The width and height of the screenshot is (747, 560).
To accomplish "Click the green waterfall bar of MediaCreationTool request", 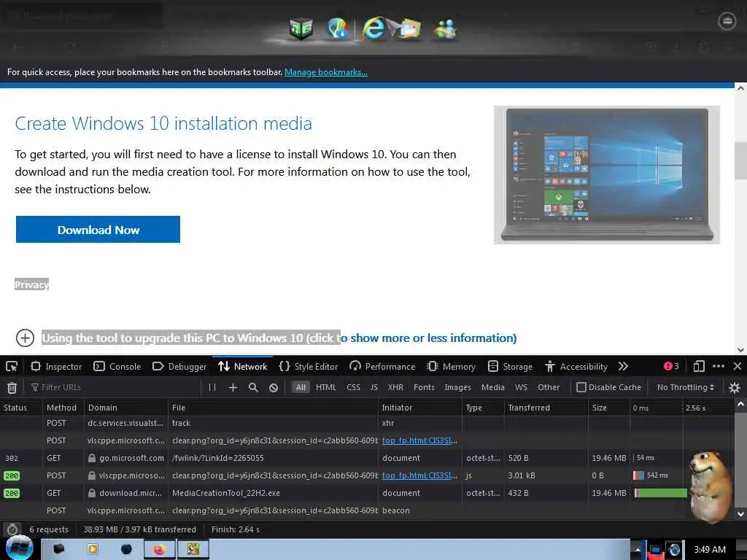I will pos(661,493).
